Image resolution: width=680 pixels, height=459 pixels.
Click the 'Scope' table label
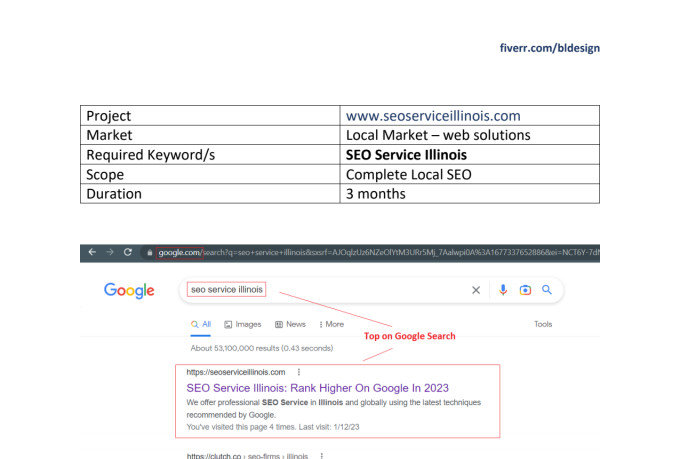click(105, 174)
